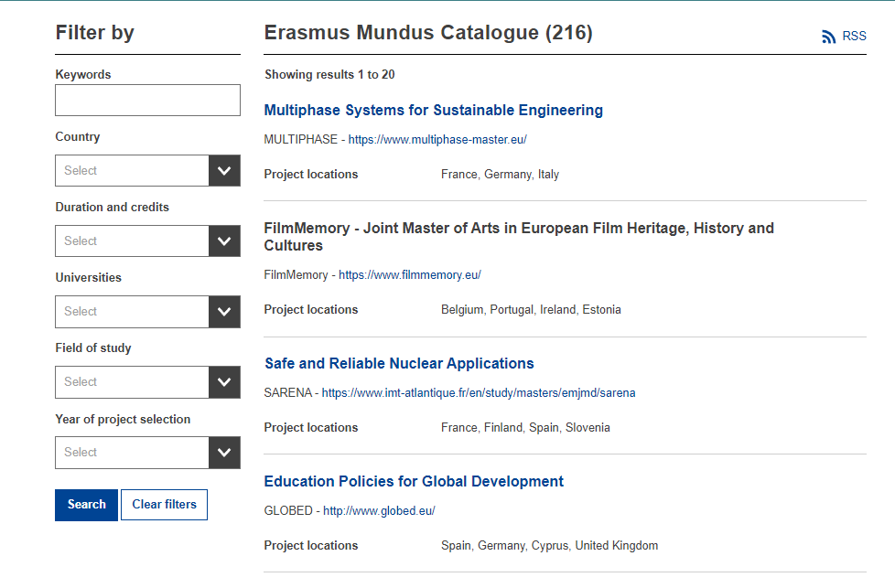Viewport: 895px width, 588px height.
Task: Click the Universities dropdown arrow
Action: click(x=224, y=312)
